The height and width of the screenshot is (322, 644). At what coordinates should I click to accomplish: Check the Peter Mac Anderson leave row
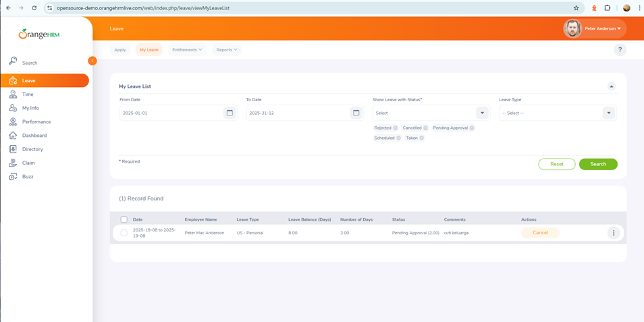[x=124, y=233]
